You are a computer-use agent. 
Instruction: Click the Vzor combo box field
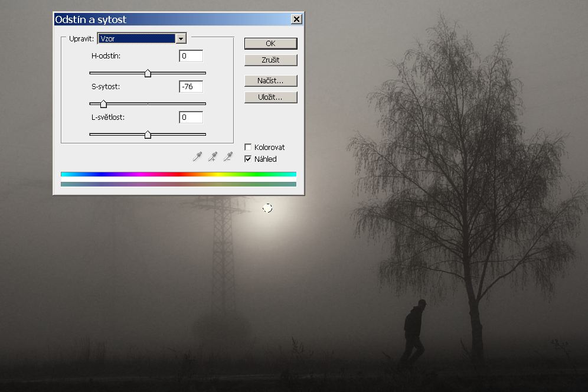[x=136, y=38]
